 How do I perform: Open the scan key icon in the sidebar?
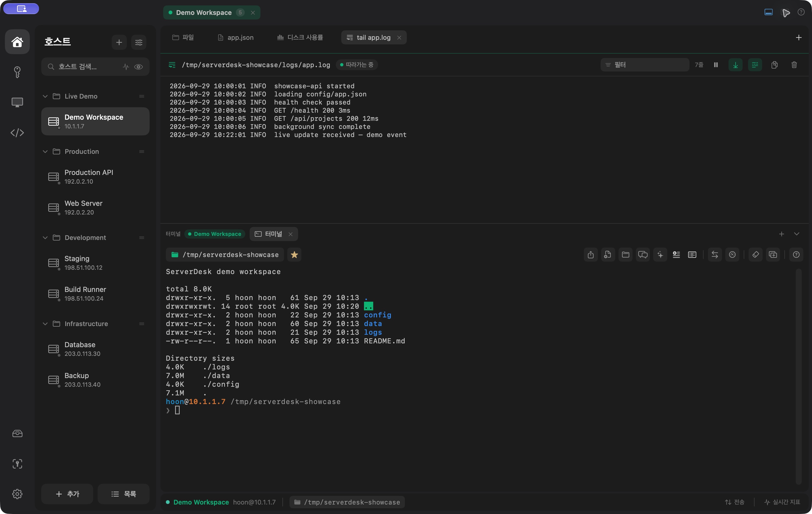click(17, 464)
